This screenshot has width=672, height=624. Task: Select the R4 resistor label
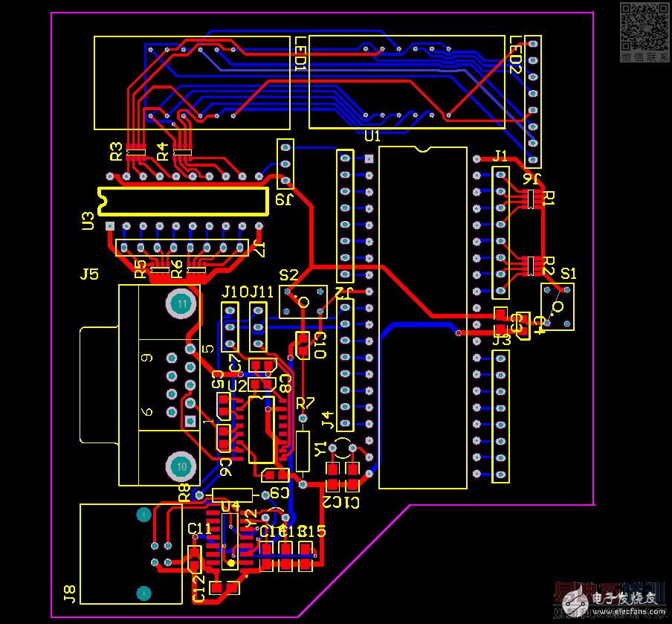click(163, 152)
